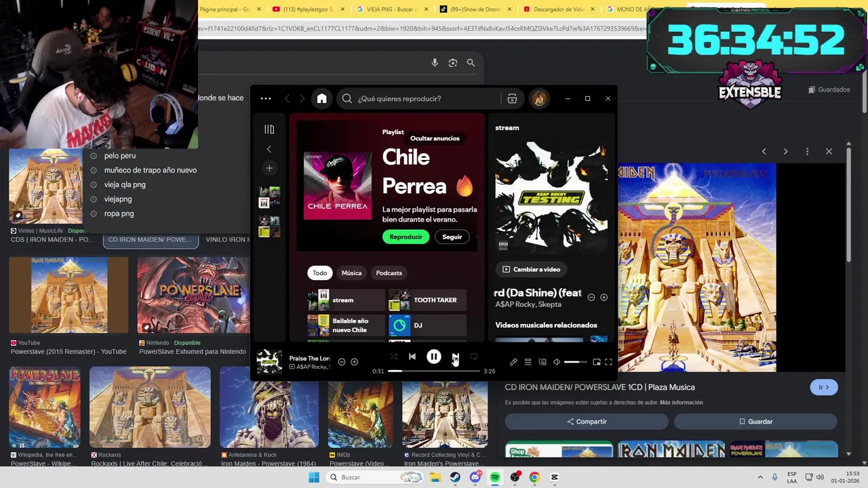
Task: Select Música filter chip
Action: click(351, 272)
